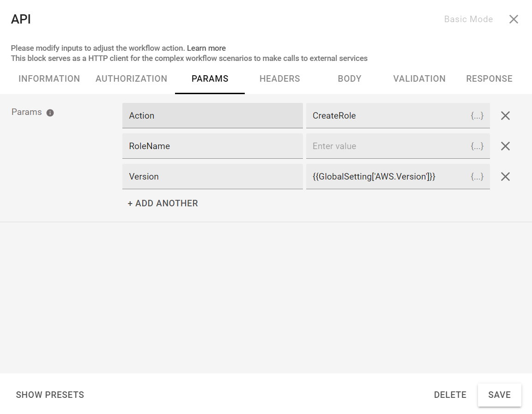
Task: Click the Learn more link
Action: pos(206,48)
